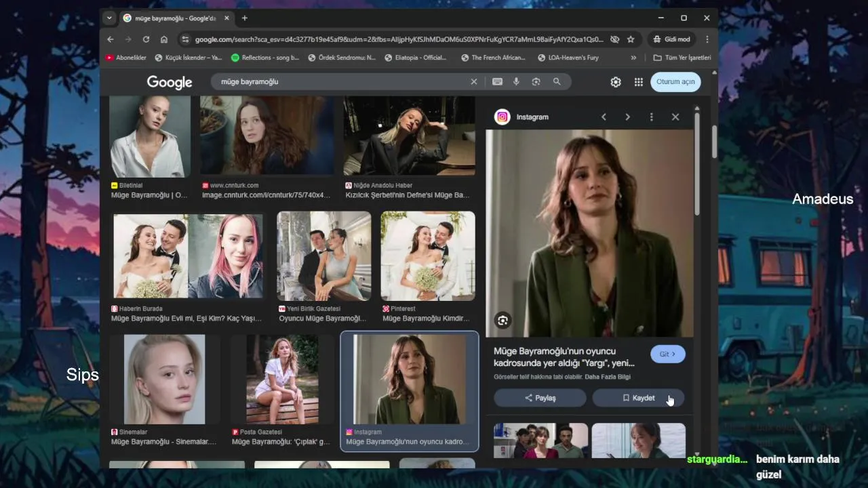Click the Instagram source logo in preview

[x=502, y=117]
